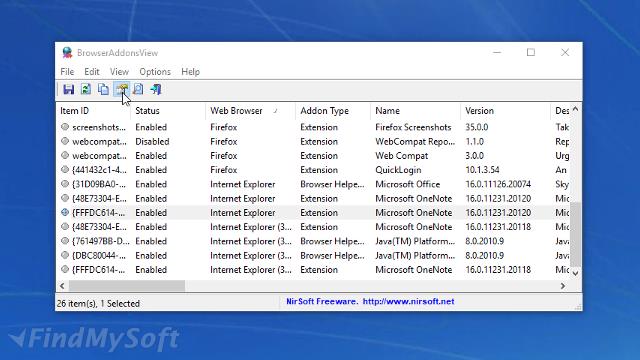Select the '{31D09BA0-...' item ID cell
Viewport: 640px width, 360px height.
[99, 184]
